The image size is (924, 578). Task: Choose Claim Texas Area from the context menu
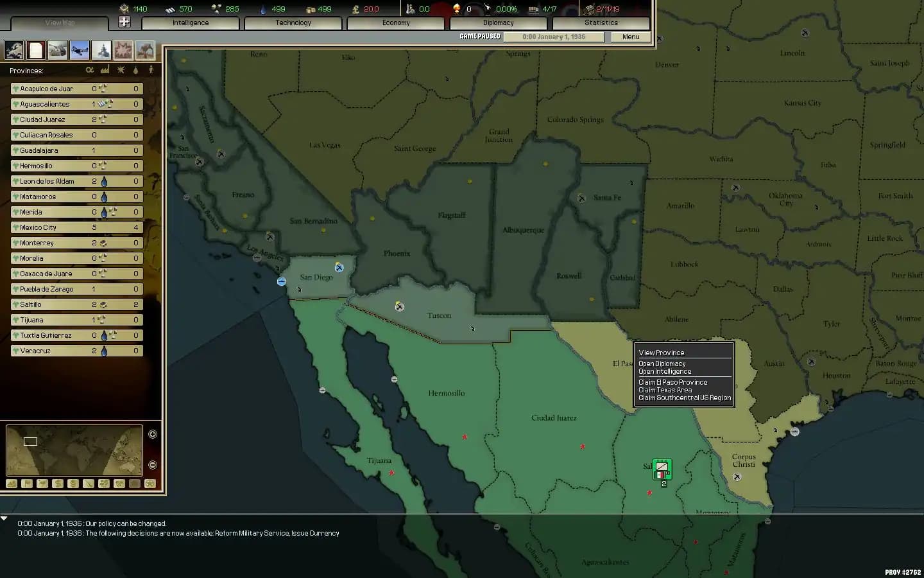(665, 390)
